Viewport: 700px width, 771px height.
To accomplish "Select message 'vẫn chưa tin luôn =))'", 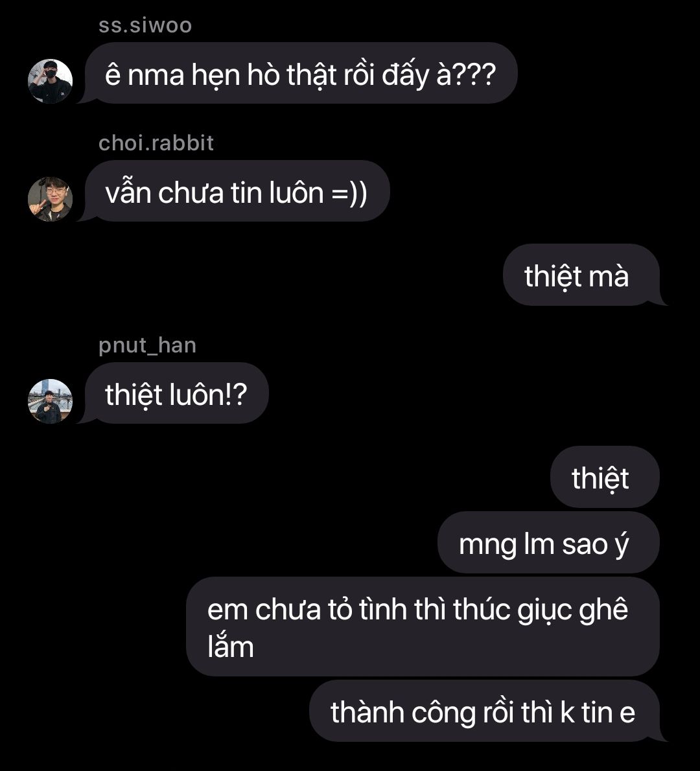I will pos(236,190).
